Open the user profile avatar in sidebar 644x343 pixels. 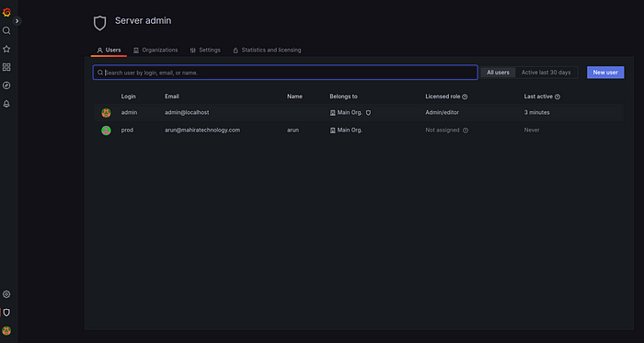click(6, 331)
